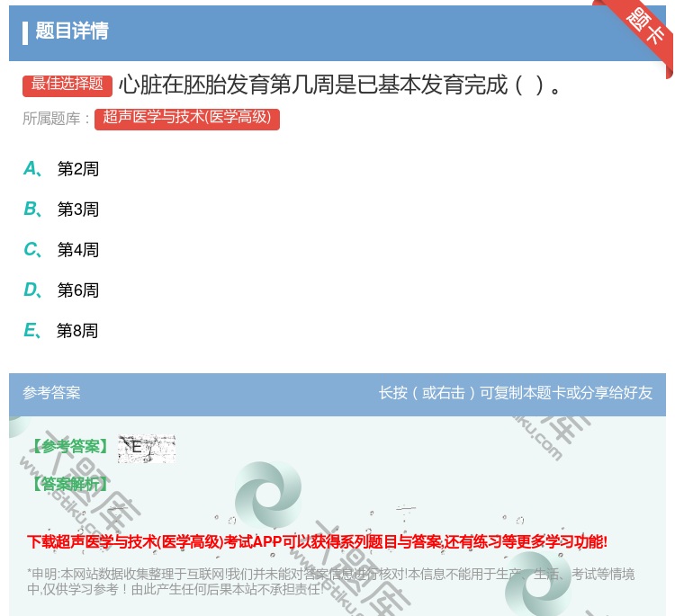Screen dimensions: 675x616
Task: Click the 申明 disclaimer text
Action: [x=330, y=581]
